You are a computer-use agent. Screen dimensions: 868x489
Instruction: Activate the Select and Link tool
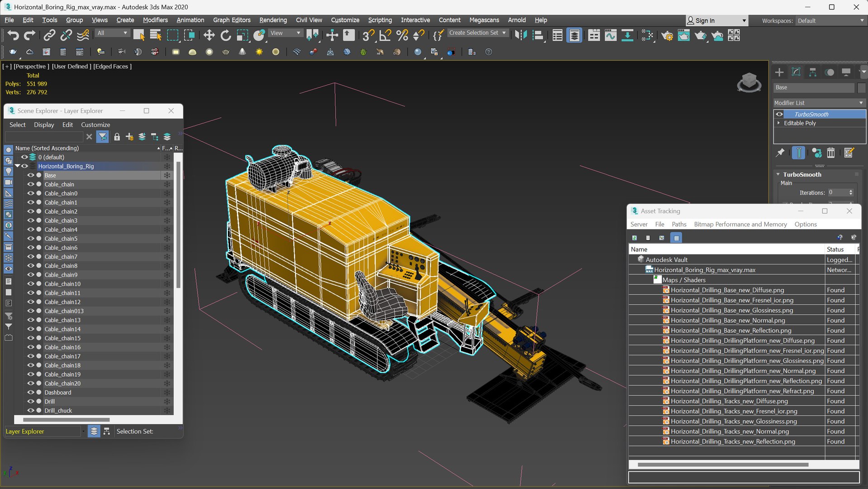pos(49,35)
